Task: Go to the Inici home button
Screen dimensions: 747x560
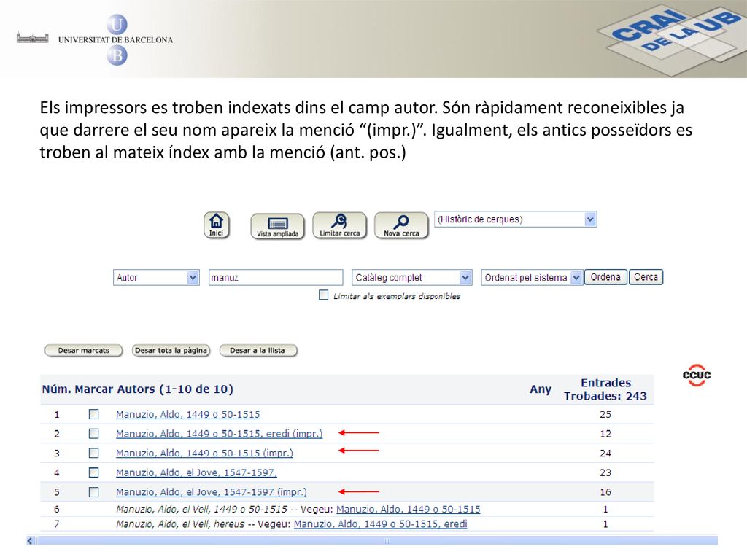Action: point(216,225)
